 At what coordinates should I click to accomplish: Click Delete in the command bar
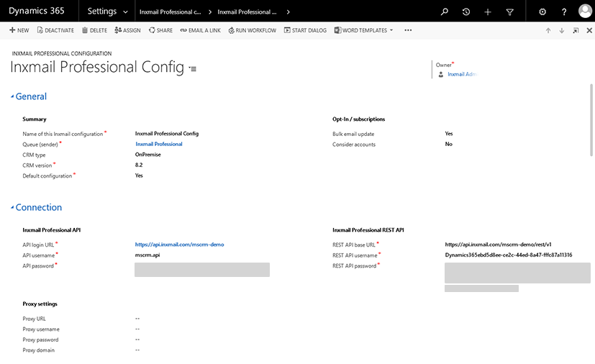pyautogui.click(x=94, y=30)
